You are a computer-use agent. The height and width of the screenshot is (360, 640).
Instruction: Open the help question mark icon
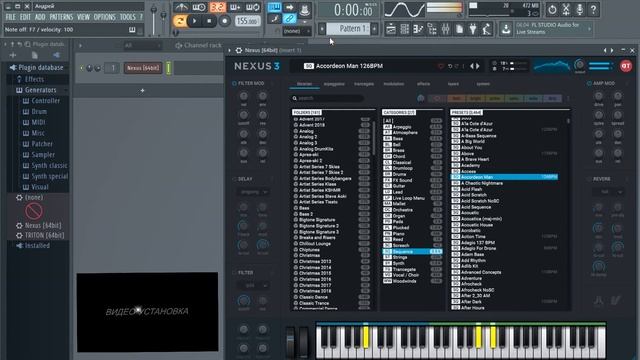[593, 9]
